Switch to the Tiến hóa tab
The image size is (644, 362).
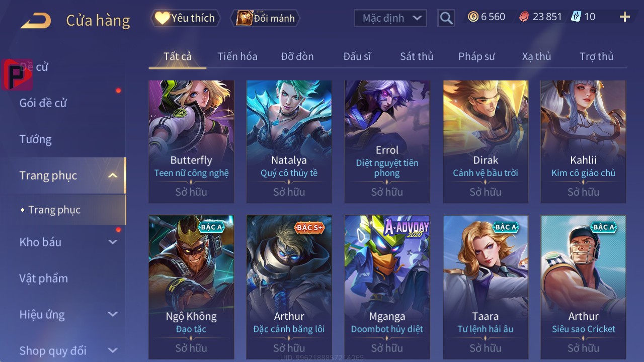237,56
